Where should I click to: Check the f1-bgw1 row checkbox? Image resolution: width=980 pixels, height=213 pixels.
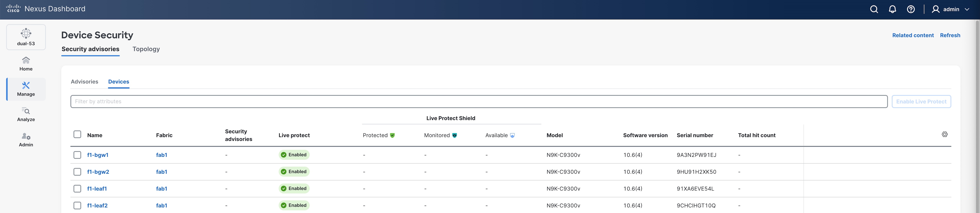(77, 155)
